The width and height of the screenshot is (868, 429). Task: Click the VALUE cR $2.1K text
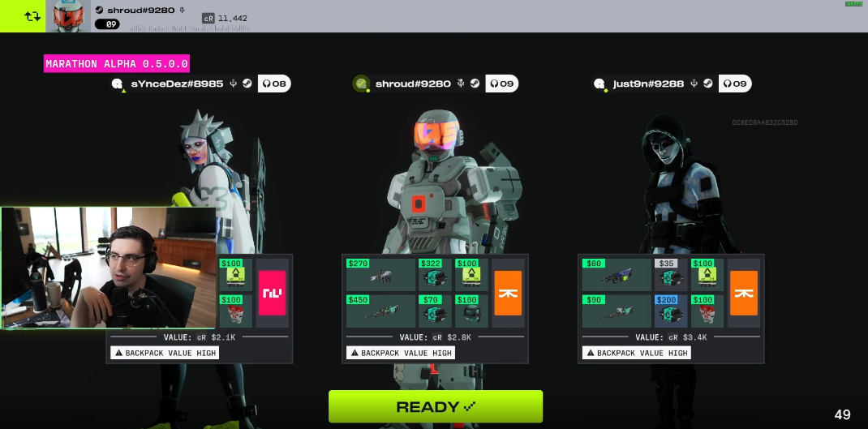click(200, 337)
